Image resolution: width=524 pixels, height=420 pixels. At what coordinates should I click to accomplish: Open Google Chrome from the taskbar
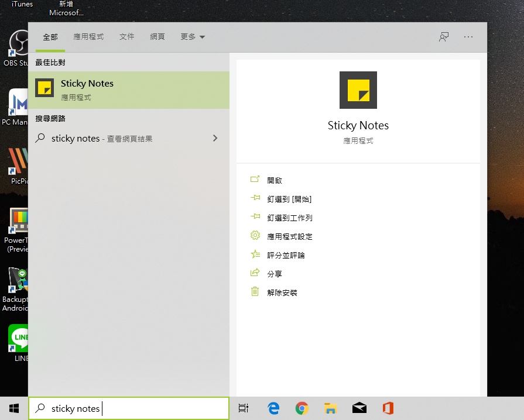pyautogui.click(x=302, y=408)
